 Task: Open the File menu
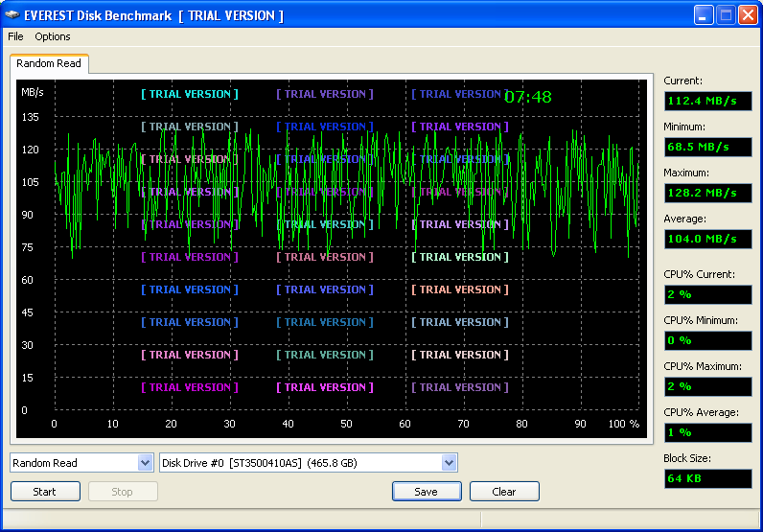[15, 36]
